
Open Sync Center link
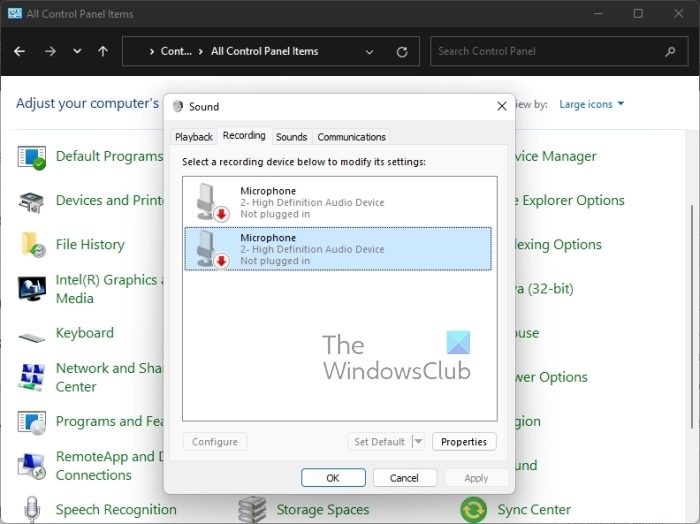[x=534, y=509]
